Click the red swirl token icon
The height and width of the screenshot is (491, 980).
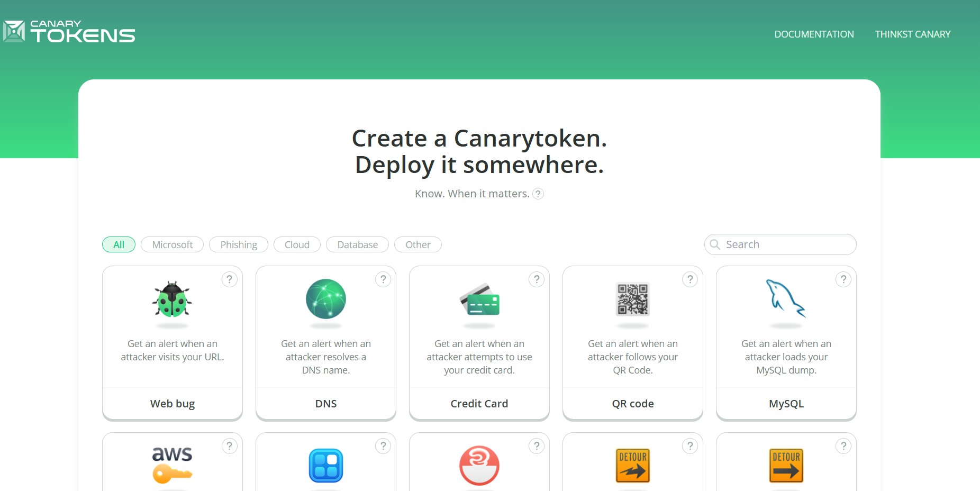[479, 466]
